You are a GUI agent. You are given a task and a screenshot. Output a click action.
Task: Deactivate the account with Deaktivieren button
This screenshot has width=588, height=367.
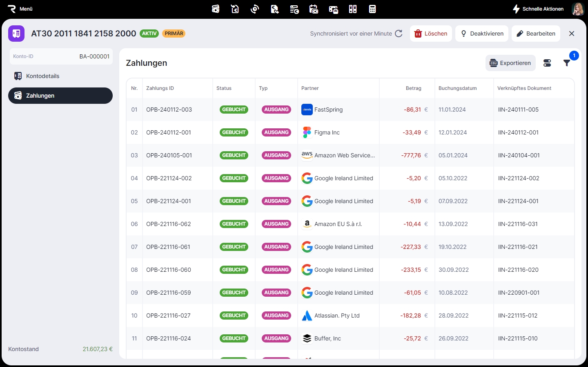(x=482, y=34)
